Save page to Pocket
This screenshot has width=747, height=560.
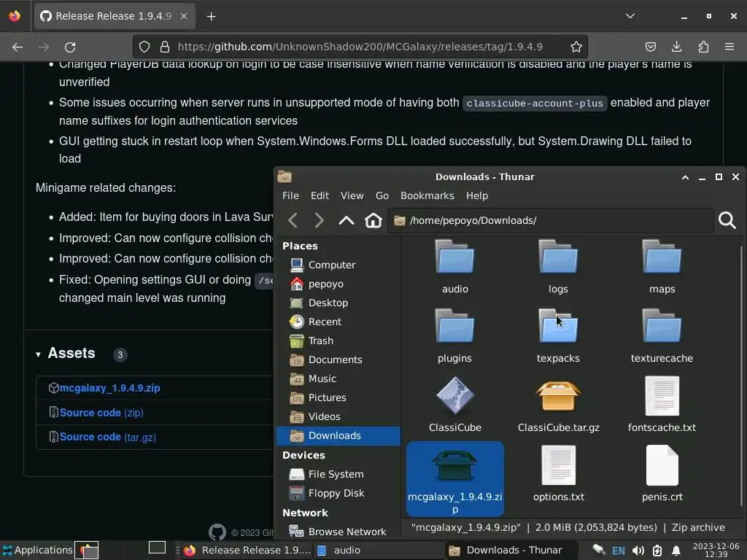pos(650,47)
